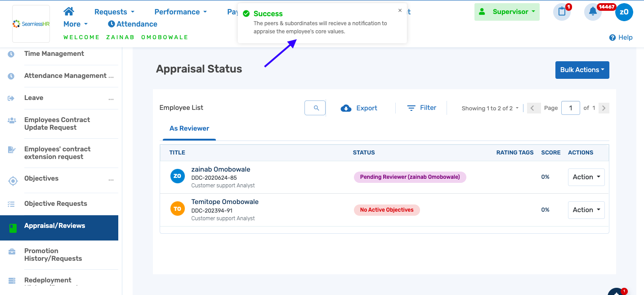644x295 pixels.
Task: Switch role using Supervisor dropdown
Action: point(507,12)
